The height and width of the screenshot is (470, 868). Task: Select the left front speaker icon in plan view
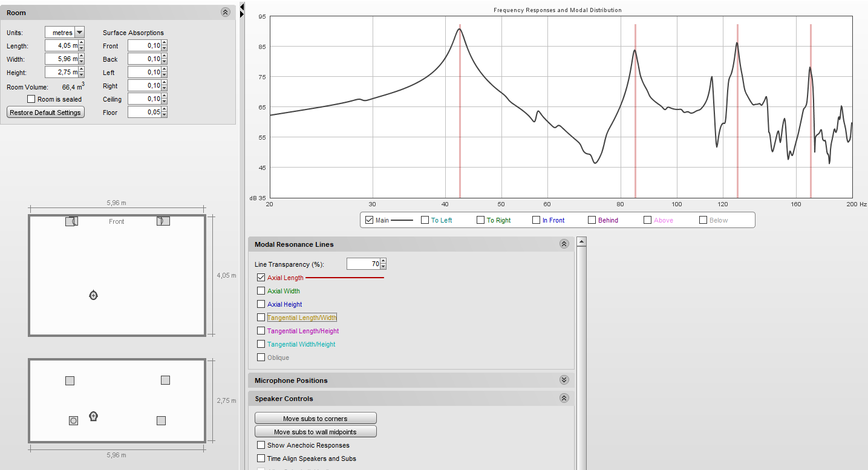click(x=71, y=221)
